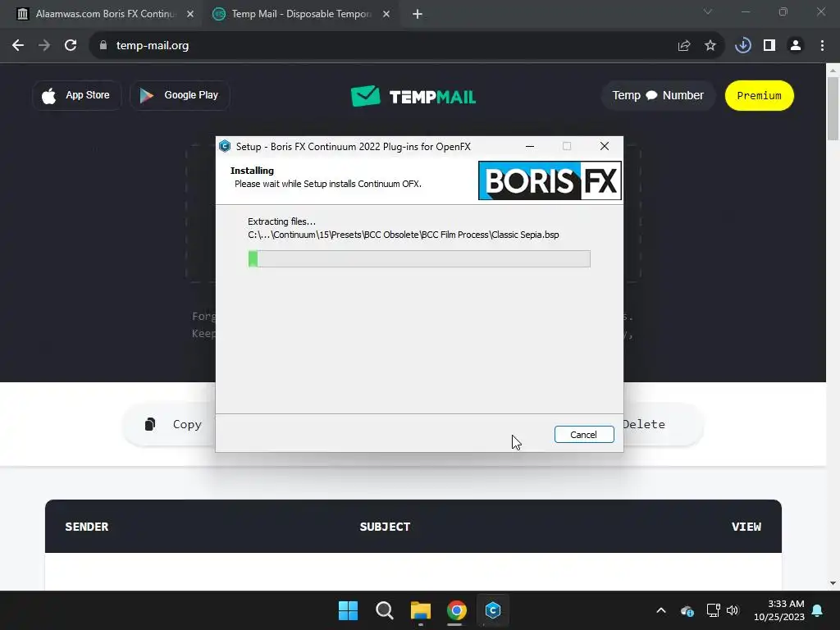840x630 pixels.
Task: Click the Setup window title bar icon
Action: 225,146
